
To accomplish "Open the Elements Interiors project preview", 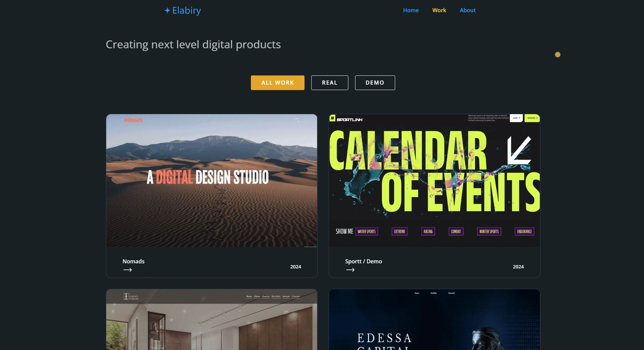I will [212, 319].
